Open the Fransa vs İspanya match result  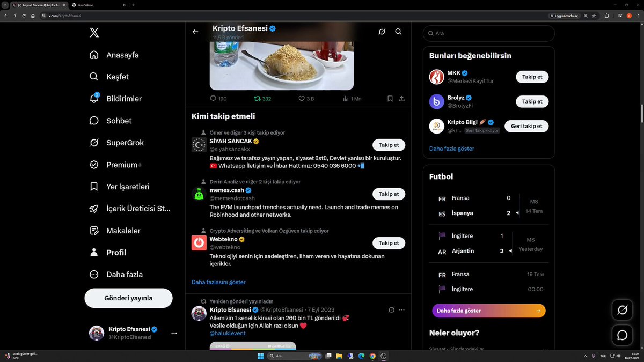tap(489, 205)
